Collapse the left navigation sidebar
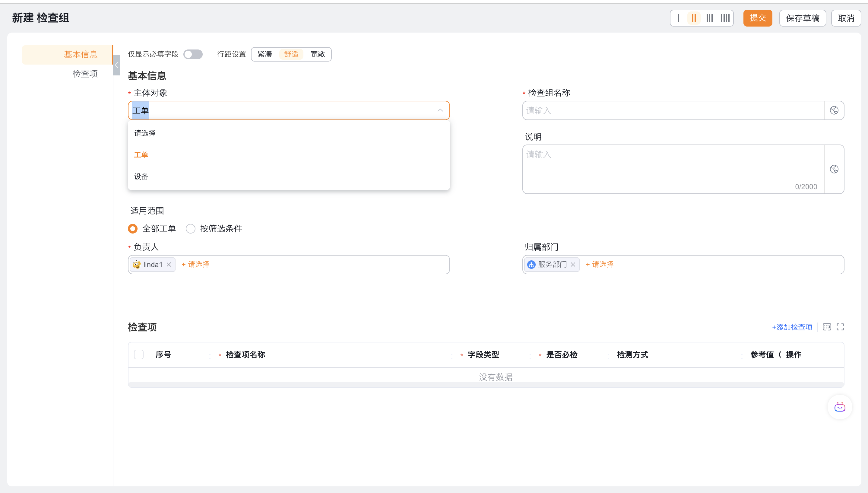The height and width of the screenshot is (493, 868). click(116, 65)
